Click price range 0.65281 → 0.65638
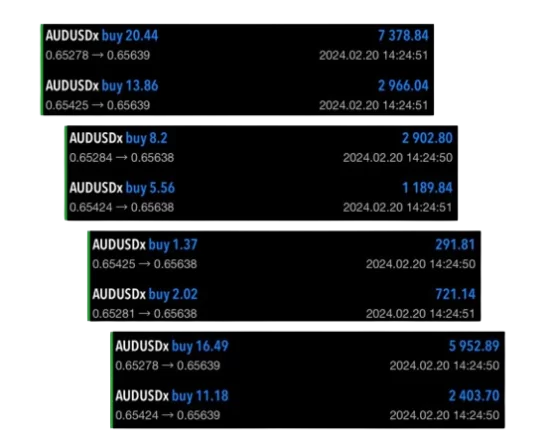The height and width of the screenshot is (447, 550). (x=145, y=313)
